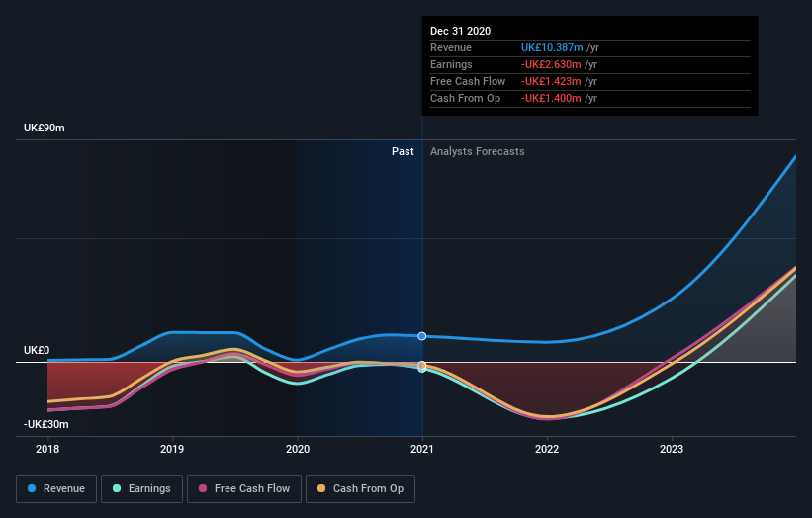This screenshot has width=812, height=518.
Task: Toggle the Free Cash Flow legend button
Action: click(244, 489)
